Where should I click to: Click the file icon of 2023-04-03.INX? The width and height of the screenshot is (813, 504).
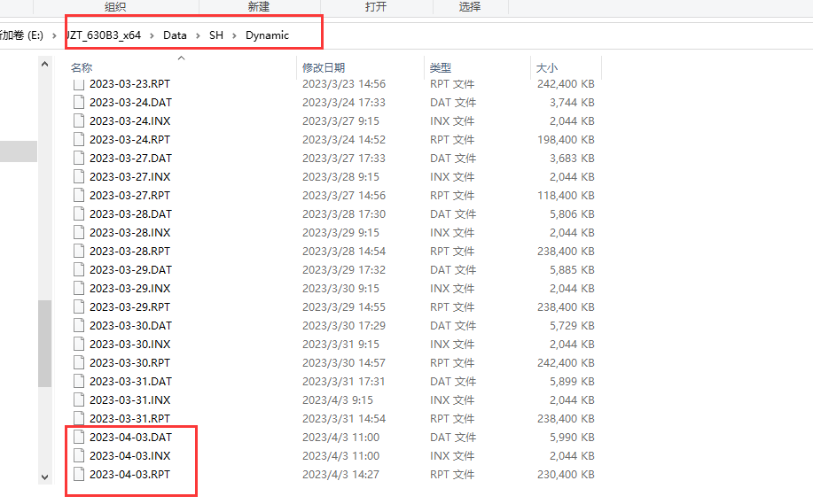pyautogui.click(x=79, y=456)
